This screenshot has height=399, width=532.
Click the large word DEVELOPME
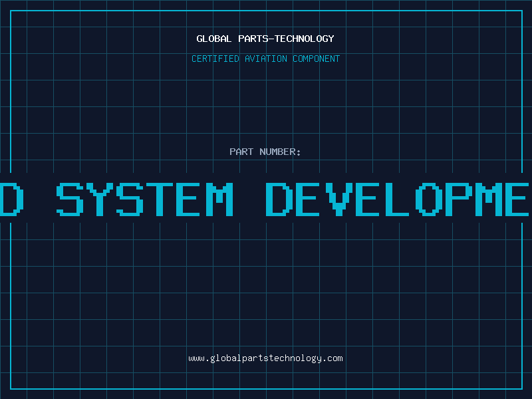(x=397, y=199)
